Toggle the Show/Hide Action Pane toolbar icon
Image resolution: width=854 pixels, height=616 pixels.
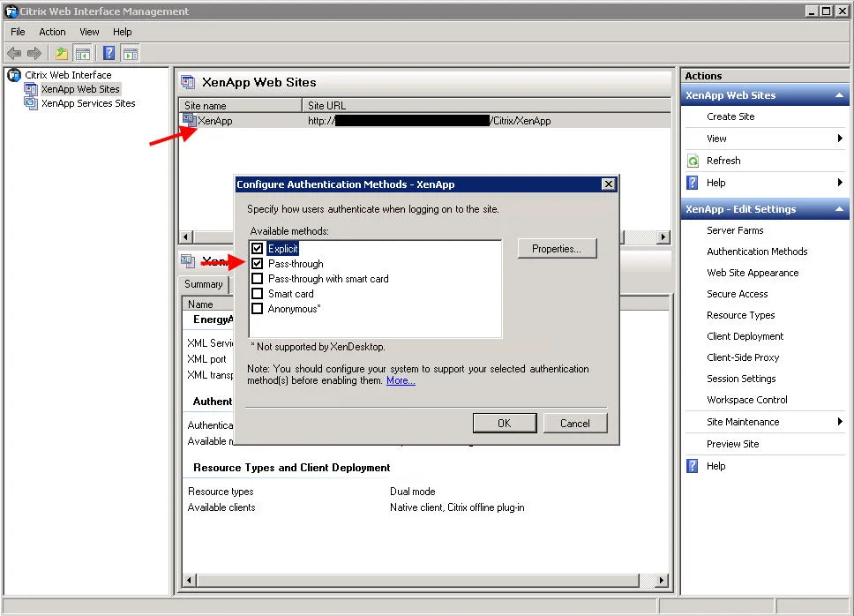131,53
